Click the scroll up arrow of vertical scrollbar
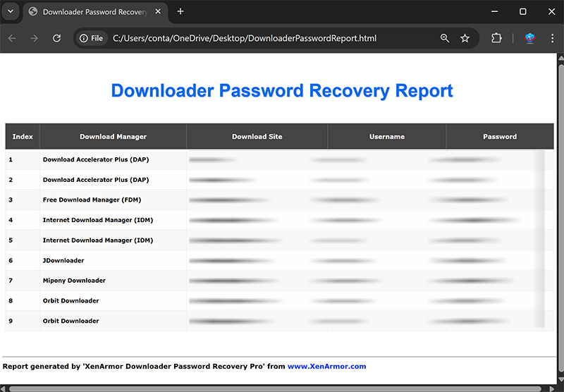The height and width of the screenshot is (392, 564). pyautogui.click(x=560, y=58)
